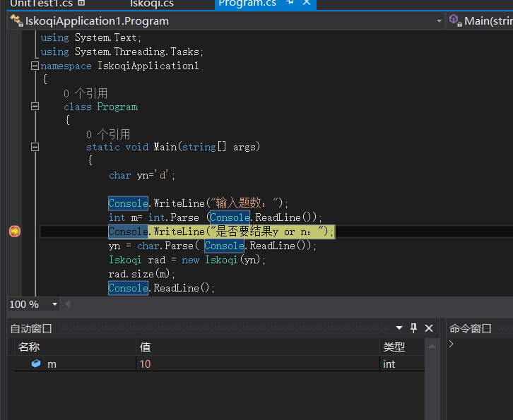This screenshot has width=513, height=420.
Task: Pin the Program.cs tab
Action: coord(290,3)
